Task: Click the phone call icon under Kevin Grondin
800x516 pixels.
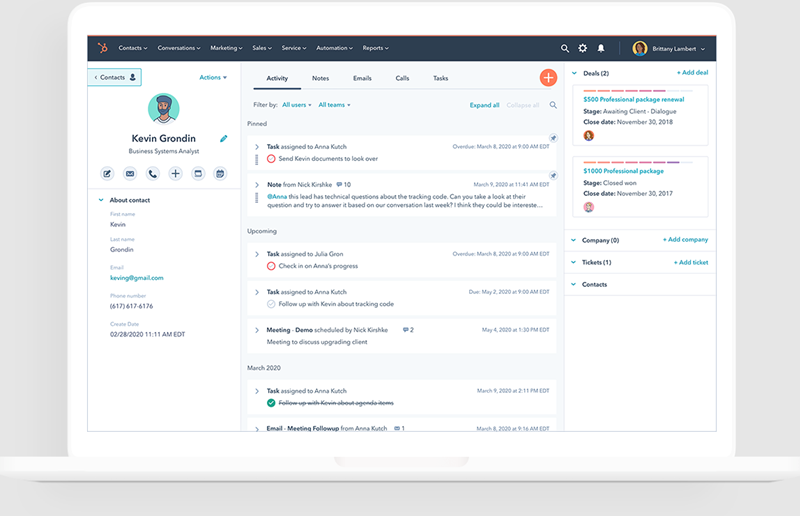Action: click(153, 174)
